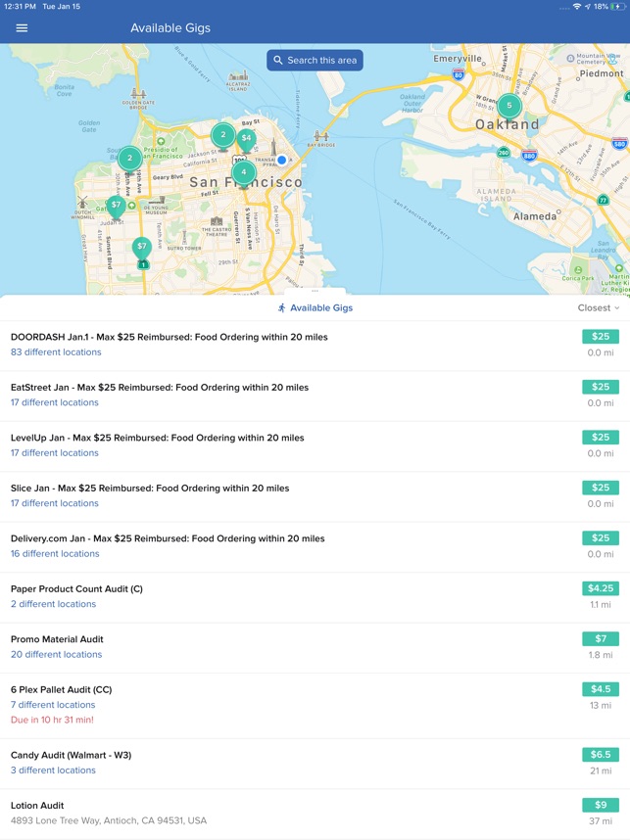Open the Promo Material Audit gig
This screenshot has height=840, width=630.
(315, 647)
